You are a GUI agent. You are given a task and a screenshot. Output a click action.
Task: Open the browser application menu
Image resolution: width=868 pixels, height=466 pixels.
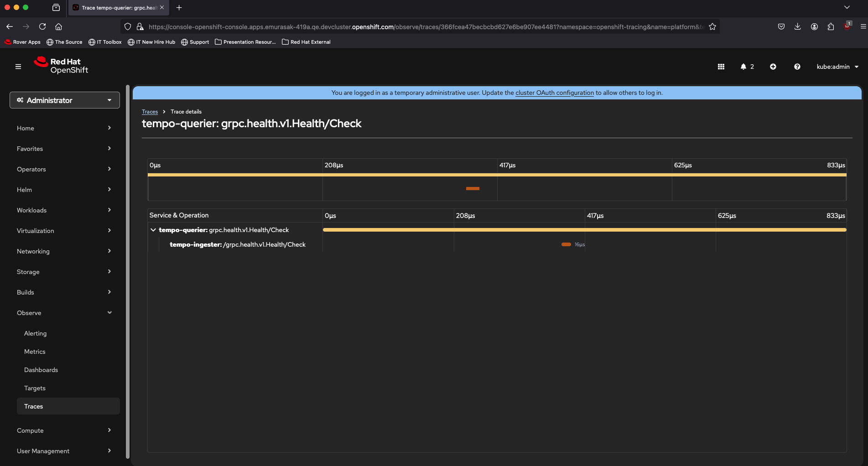[863, 26]
